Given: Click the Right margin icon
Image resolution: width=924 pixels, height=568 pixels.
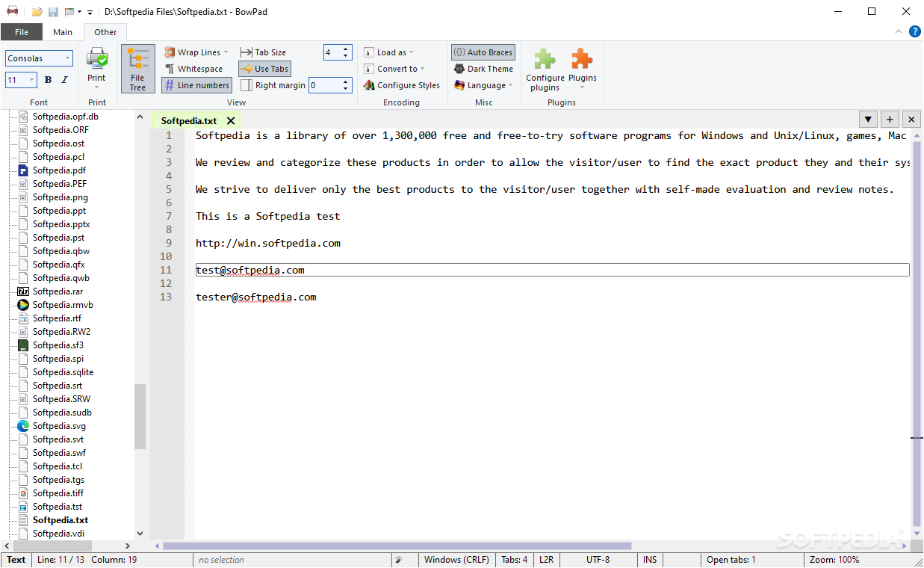Looking at the screenshot, I should pyautogui.click(x=246, y=85).
